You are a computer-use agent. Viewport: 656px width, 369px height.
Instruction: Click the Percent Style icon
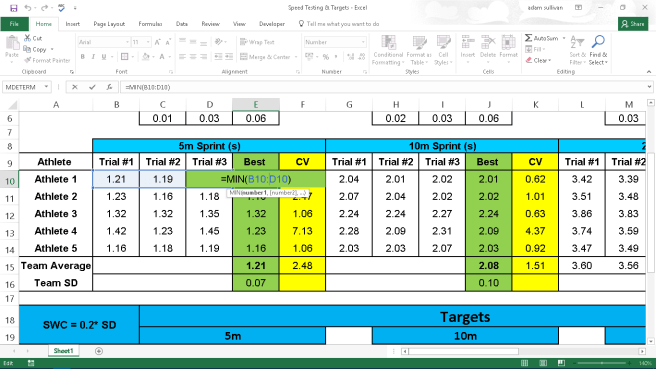point(326,57)
